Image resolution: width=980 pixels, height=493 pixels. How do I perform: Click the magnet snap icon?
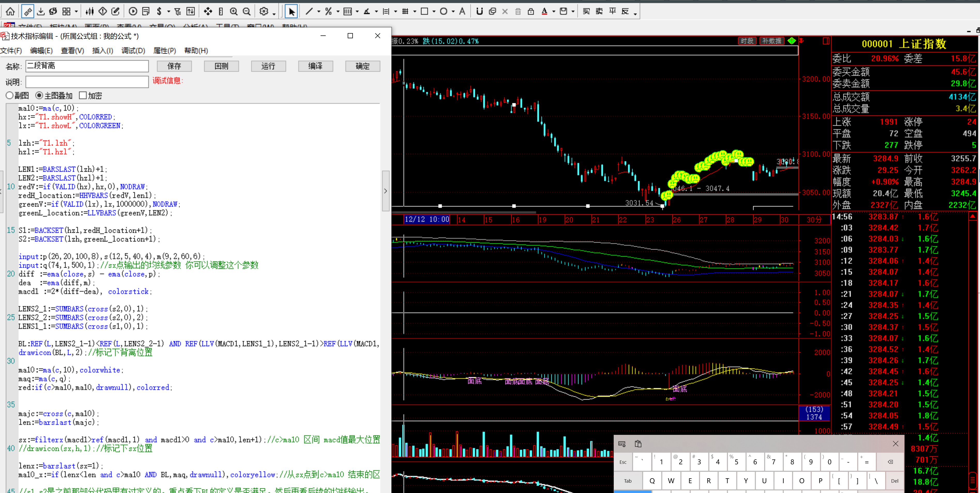[x=479, y=11]
